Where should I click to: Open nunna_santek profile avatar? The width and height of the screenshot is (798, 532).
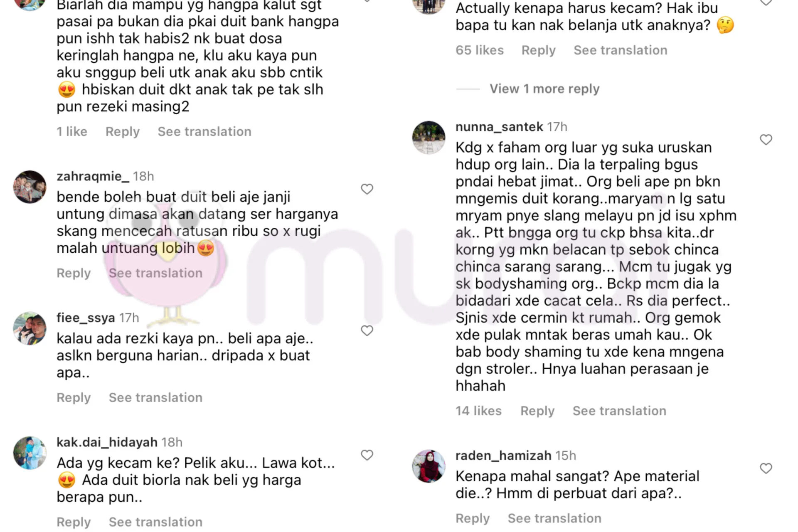(429, 138)
